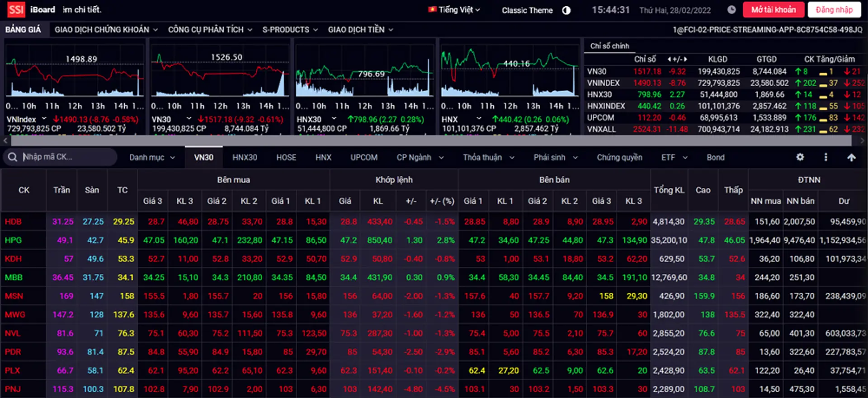Viewport: 868px width, 398px height.
Task: Switch to the Chứng quyền tab
Action: click(619, 158)
